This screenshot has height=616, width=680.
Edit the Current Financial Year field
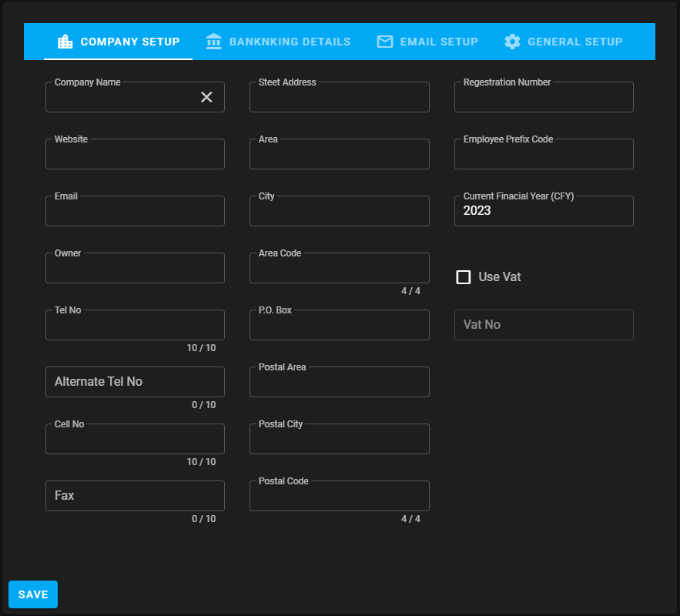pyautogui.click(x=544, y=212)
